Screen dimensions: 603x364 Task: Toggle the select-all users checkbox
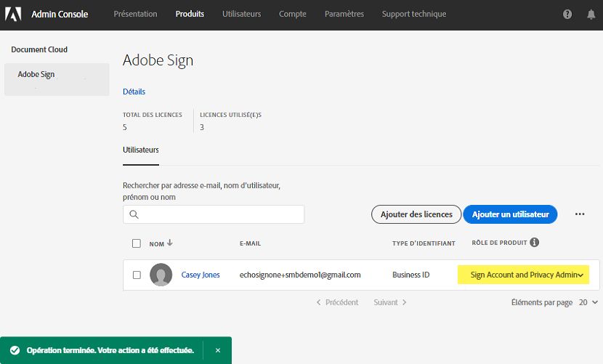[137, 243]
